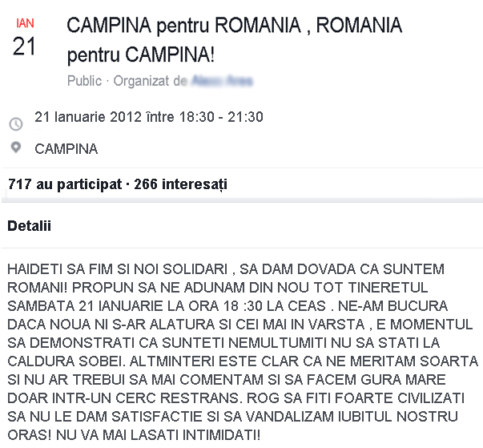Click the location pin icon
The width and height of the screenshot is (483, 448).
point(15,148)
